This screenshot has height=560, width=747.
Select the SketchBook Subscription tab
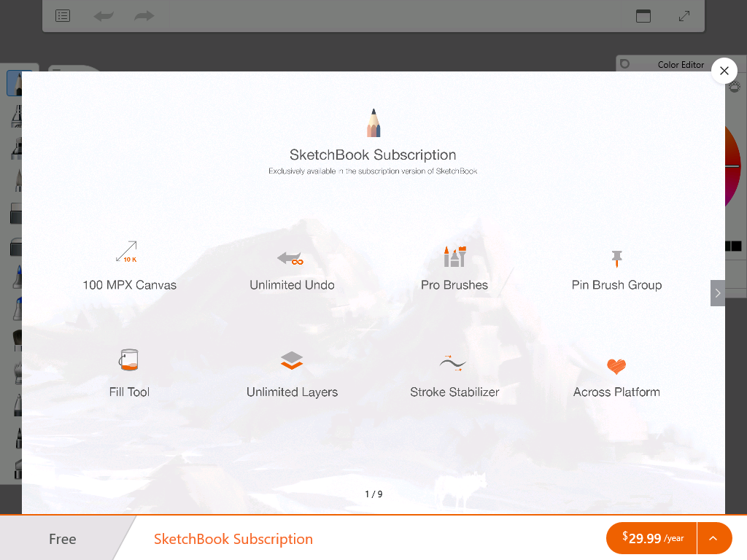tap(233, 539)
